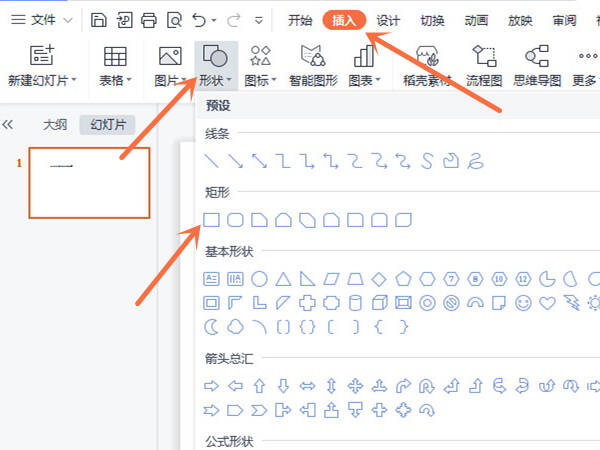Select the isosceles triangle shape
600x450 pixels.
[x=284, y=279]
